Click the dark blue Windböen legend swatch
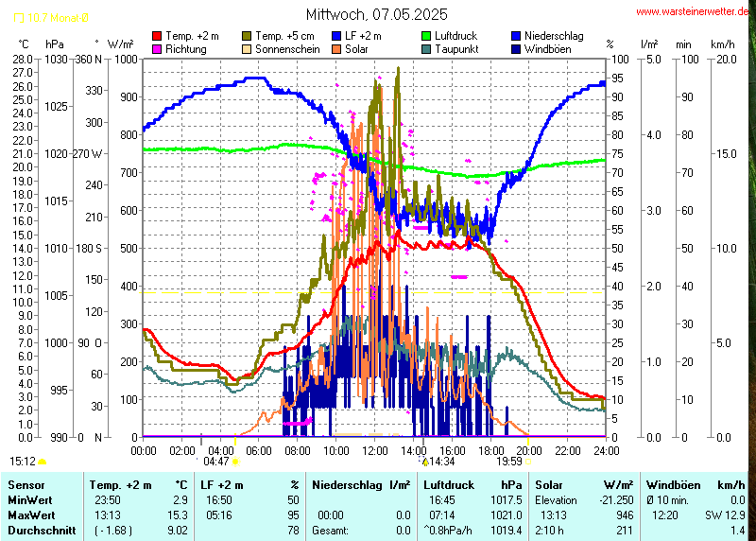Viewport: 756px width, 541px height. click(516, 49)
